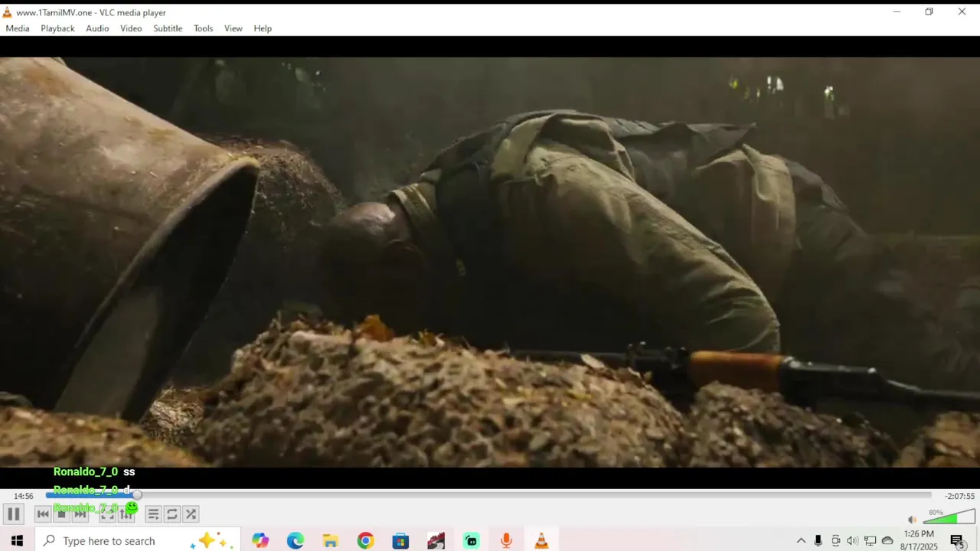Open OneDrive cloud tray icon
The width and height of the screenshot is (980, 551).
pos(887,540)
